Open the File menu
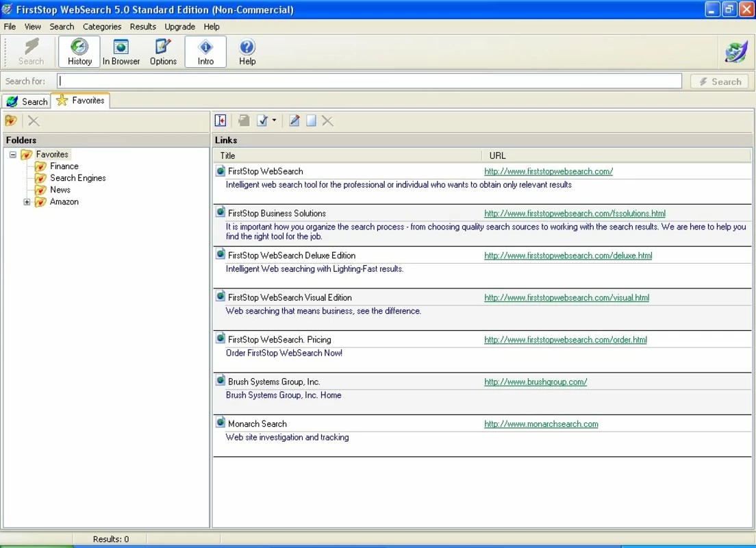This screenshot has height=548, width=756. [10, 27]
